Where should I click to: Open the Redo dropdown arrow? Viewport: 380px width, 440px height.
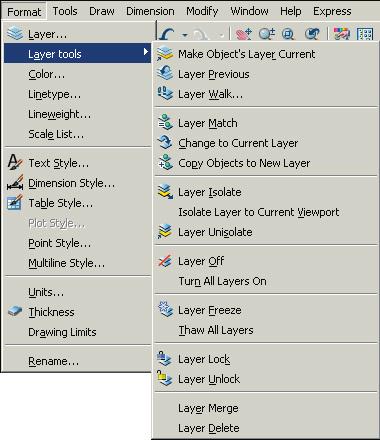pos(221,35)
